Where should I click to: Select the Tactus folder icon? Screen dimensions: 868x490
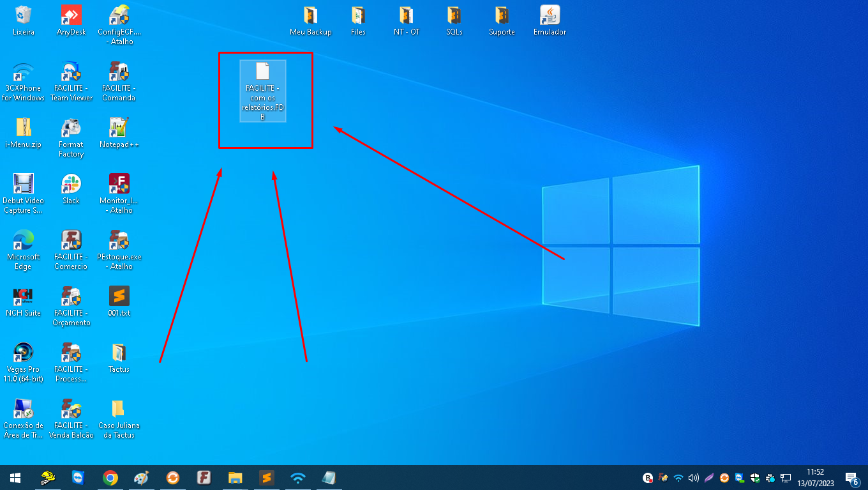pos(119,358)
